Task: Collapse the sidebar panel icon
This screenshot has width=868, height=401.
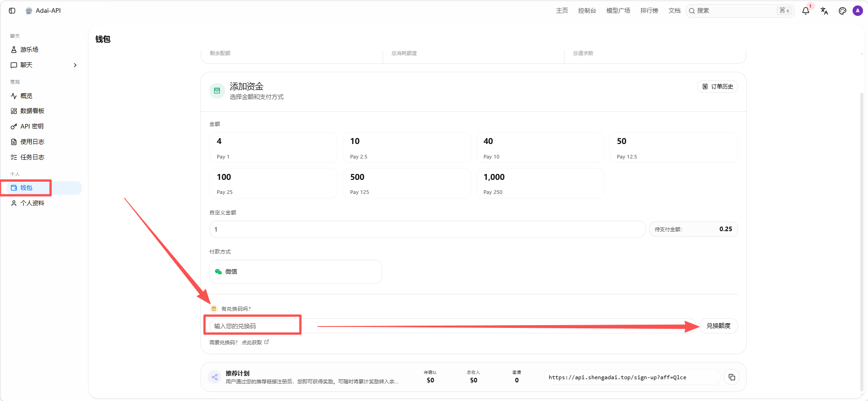Action: coord(12,10)
